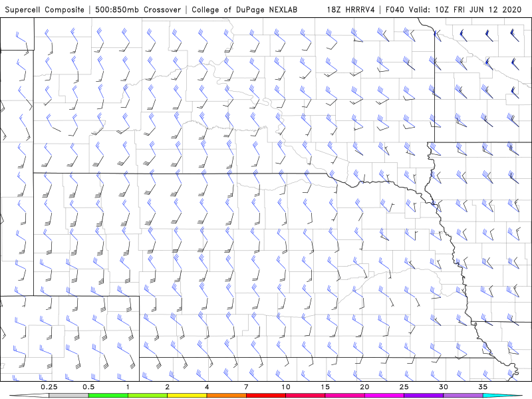The image size is (532, 399).
Task: Click the 0.25 legend value
Action: [x=49, y=387]
